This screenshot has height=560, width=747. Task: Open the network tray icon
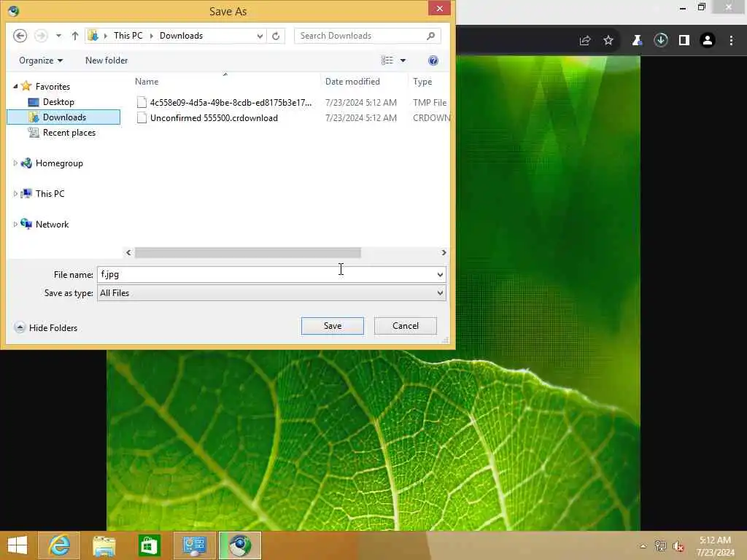coord(660,545)
